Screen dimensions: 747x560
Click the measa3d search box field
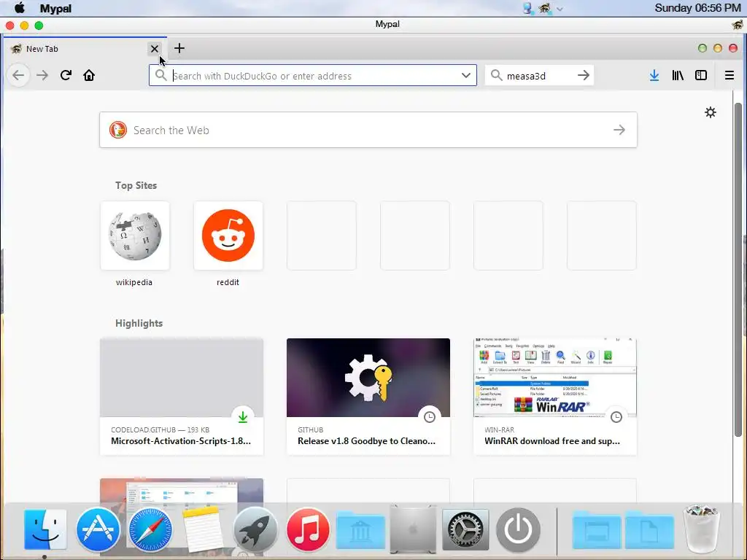coord(539,75)
